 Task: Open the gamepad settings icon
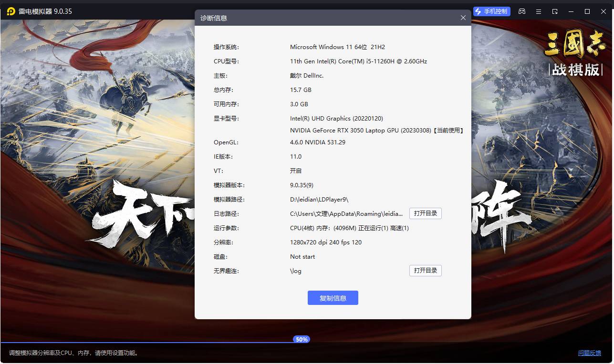[522, 11]
